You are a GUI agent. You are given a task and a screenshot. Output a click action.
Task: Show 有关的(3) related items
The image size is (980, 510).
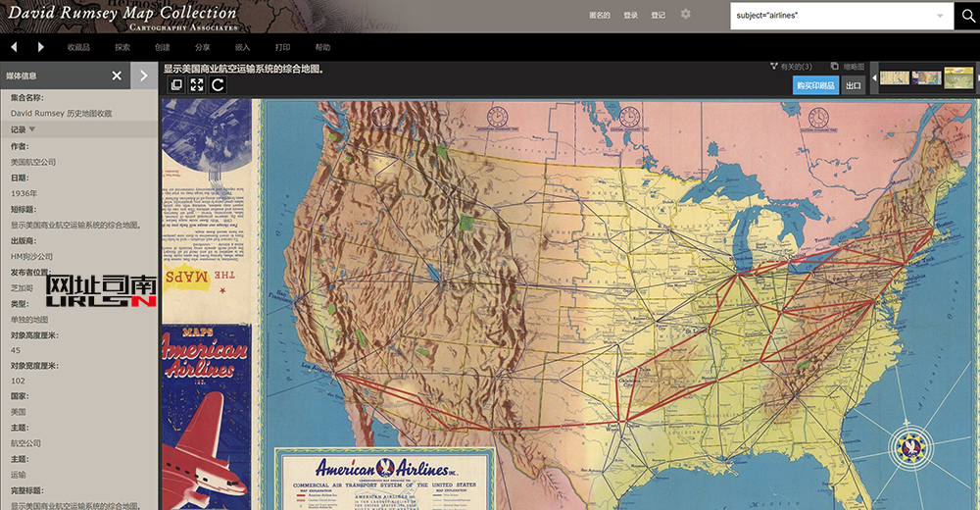tap(792, 66)
